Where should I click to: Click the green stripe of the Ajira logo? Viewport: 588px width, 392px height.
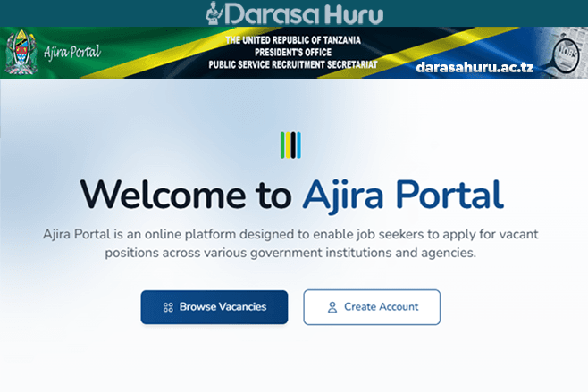(x=283, y=145)
